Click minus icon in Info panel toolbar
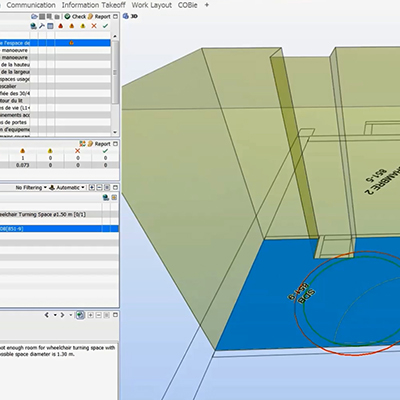This screenshot has height=400, width=400. (x=98, y=315)
